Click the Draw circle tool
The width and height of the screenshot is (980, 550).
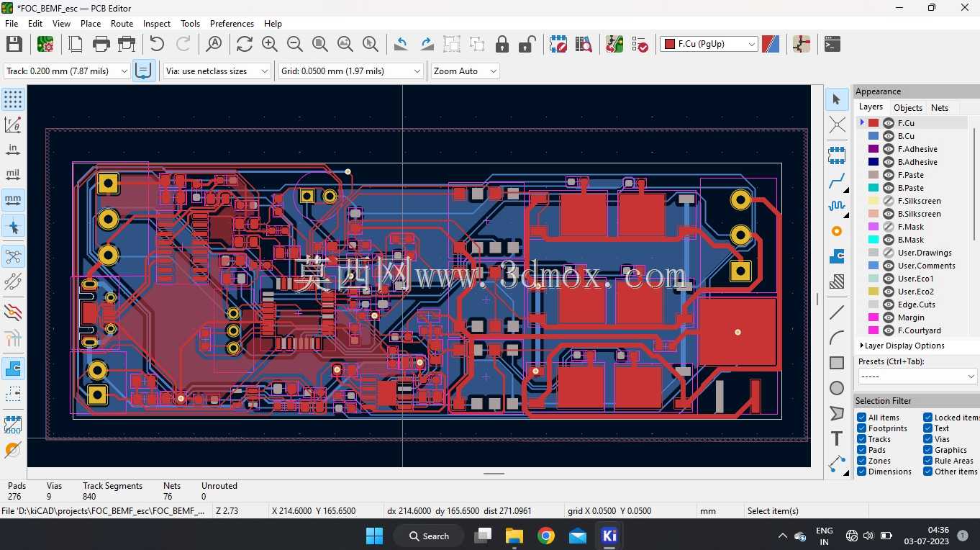coord(837,388)
